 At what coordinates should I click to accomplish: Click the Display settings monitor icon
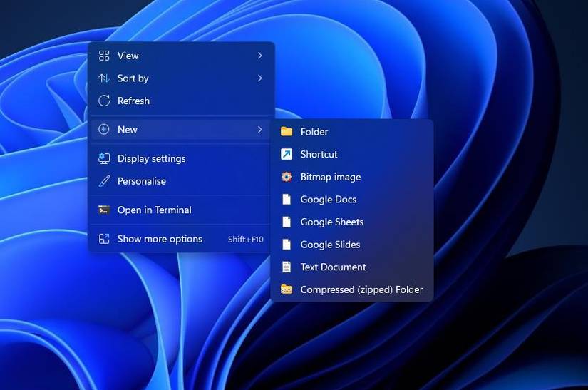104,158
